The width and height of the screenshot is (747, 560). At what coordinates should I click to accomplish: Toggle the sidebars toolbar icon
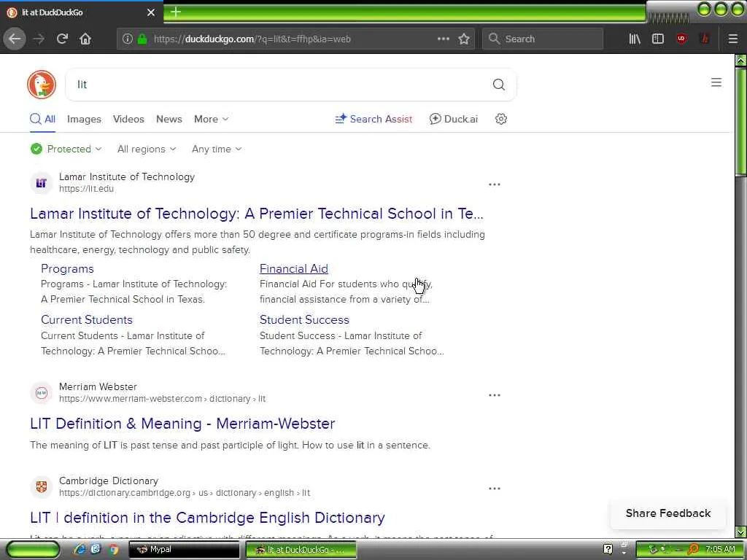tap(658, 39)
